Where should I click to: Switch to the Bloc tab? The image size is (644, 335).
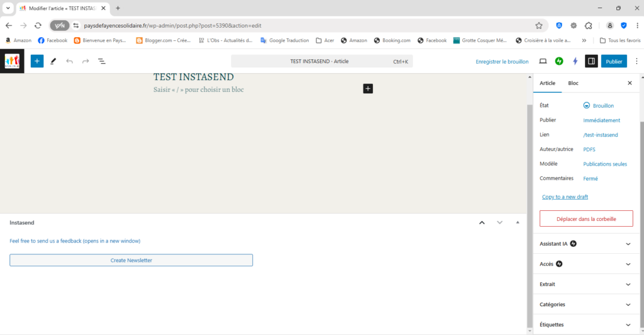573,83
